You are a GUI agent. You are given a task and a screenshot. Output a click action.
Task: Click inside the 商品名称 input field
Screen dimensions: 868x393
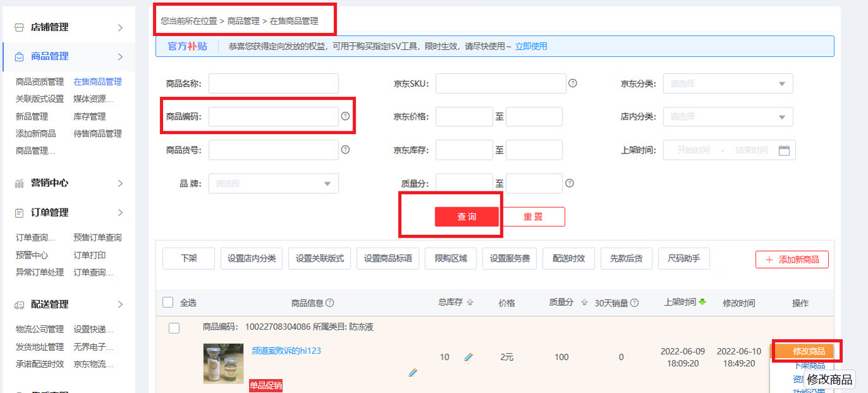pyautogui.click(x=273, y=83)
